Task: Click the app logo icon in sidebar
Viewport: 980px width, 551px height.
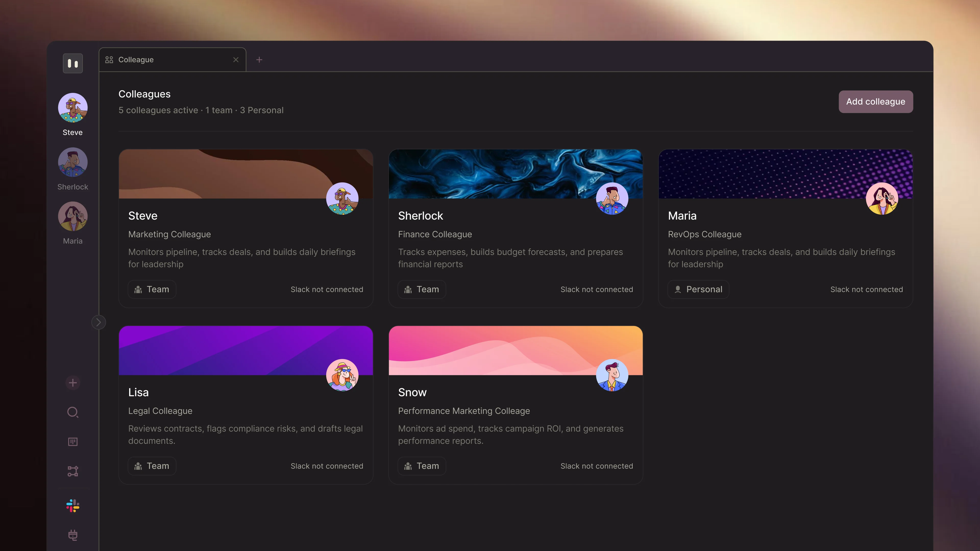Action: point(73,63)
